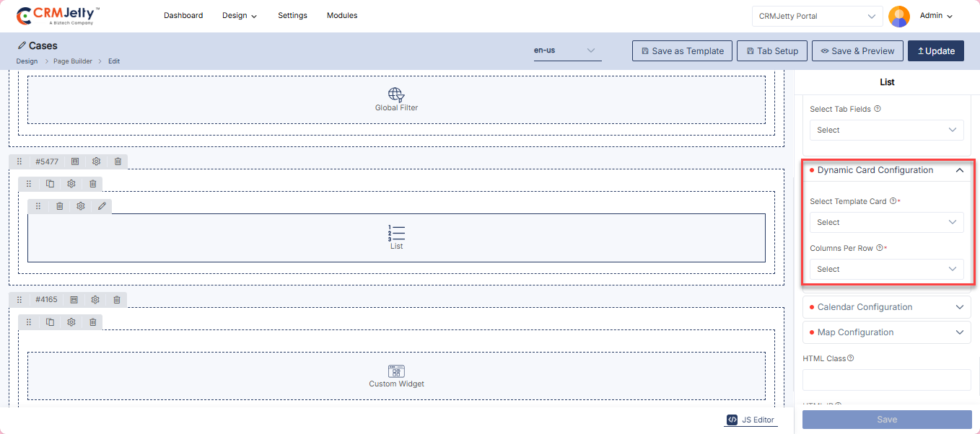Click the admin user avatar

tap(898, 16)
